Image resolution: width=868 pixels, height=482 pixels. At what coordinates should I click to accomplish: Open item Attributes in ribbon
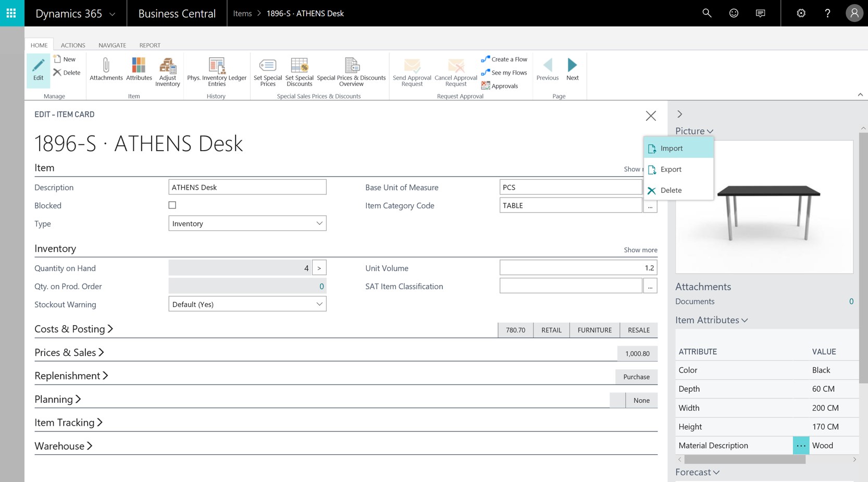[139, 69]
